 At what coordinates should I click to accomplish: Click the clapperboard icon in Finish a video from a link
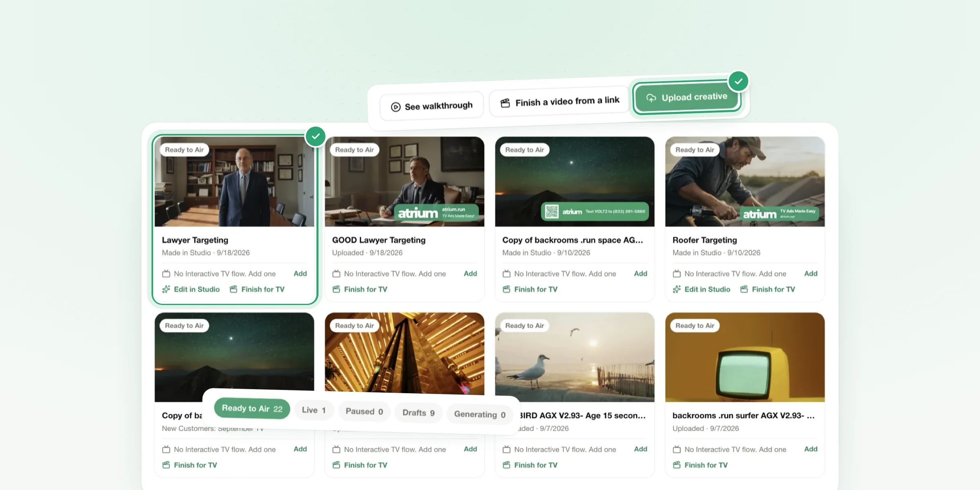pos(505,103)
